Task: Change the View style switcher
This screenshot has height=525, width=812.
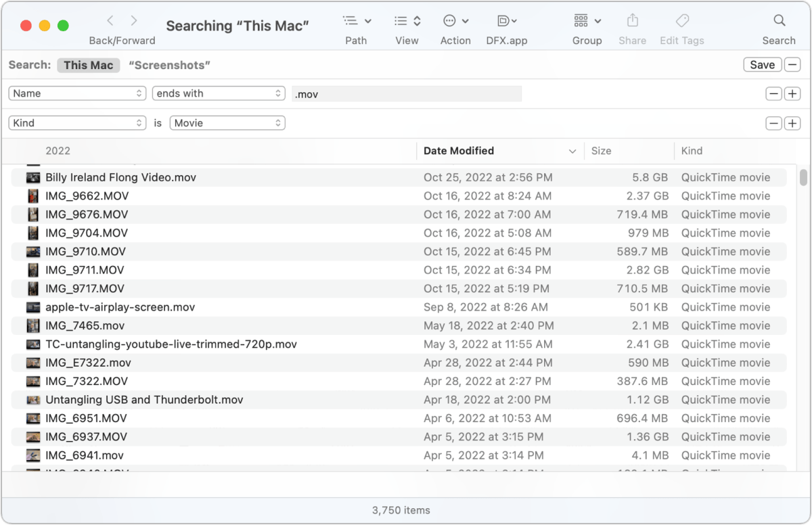Action: pyautogui.click(x=407, y=21)
